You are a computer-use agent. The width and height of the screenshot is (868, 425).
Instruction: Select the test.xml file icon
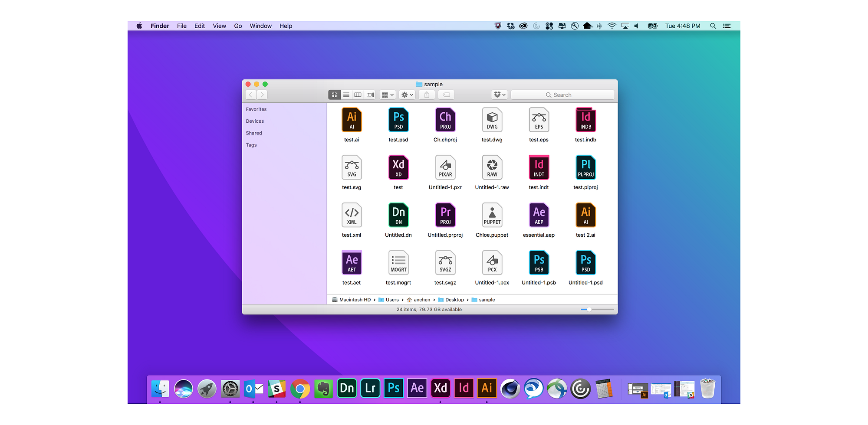click(352, 215)
